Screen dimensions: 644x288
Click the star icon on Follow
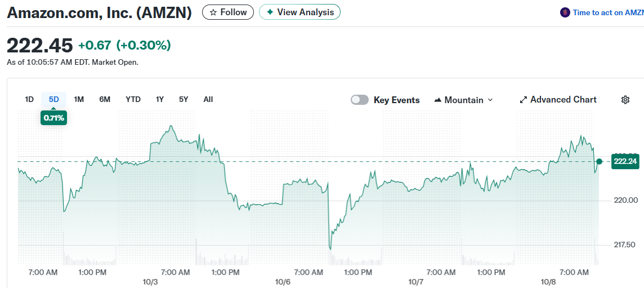(x=213, y=12)
